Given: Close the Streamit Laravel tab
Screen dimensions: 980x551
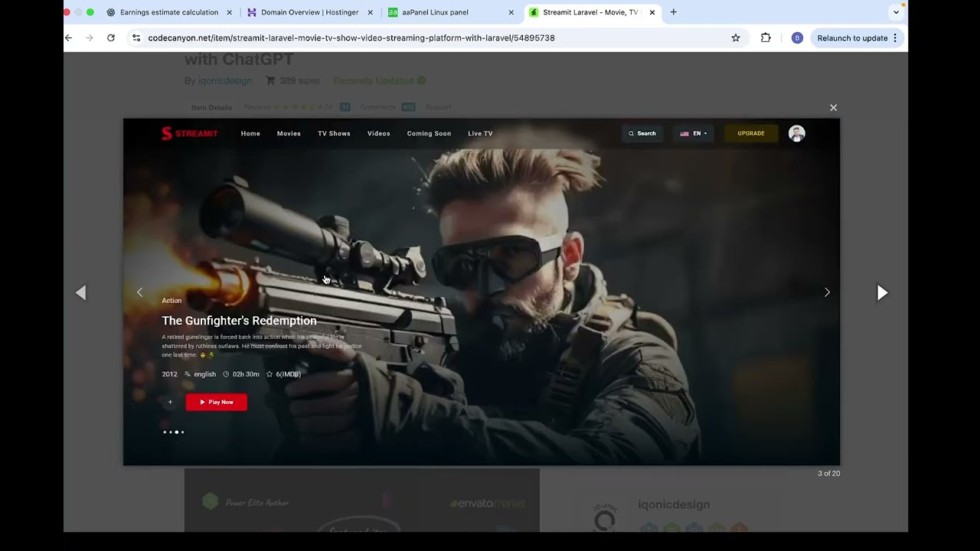Looking at the screenshot, I should point(652,12).
